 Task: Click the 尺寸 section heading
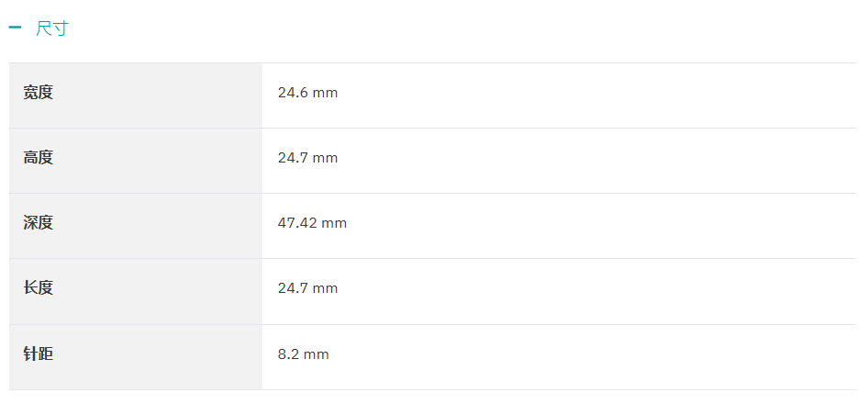click(x=51, y=28)
